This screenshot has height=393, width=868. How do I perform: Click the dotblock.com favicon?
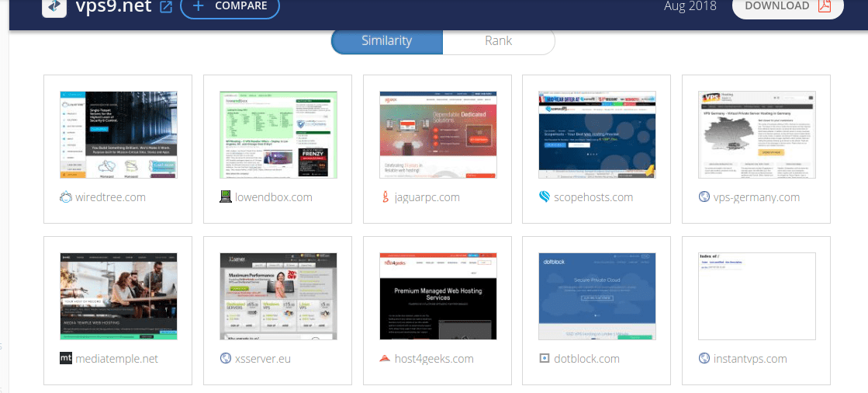point(545,358)
